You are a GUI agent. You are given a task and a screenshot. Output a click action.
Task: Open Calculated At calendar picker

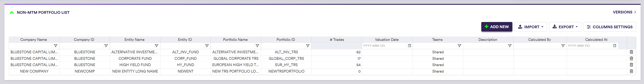[615, 46]
